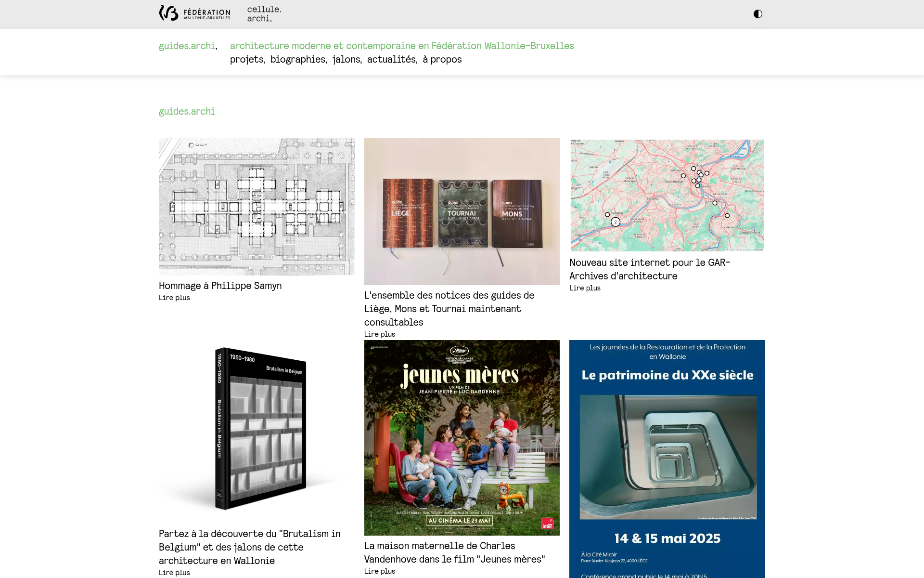Open the Philippe Samyn floor plan thumbnail
The width and height of the screenshot is (924, 578).
[x=257, y=207]
